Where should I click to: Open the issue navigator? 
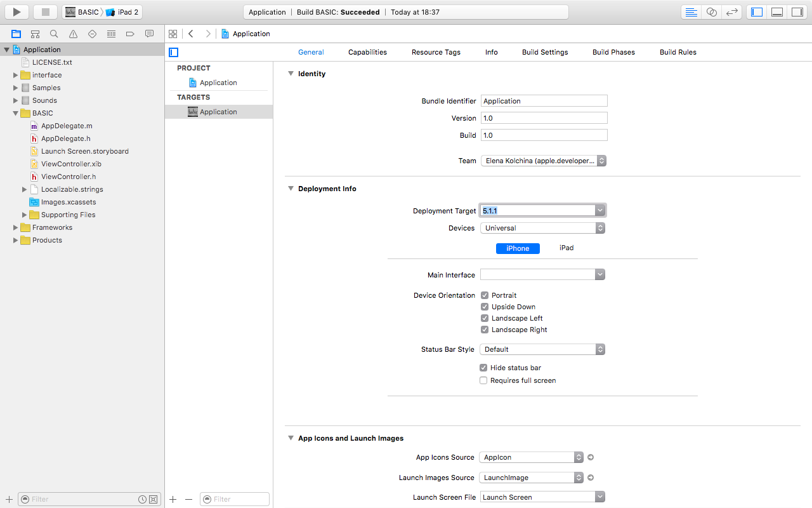[73, 34]
